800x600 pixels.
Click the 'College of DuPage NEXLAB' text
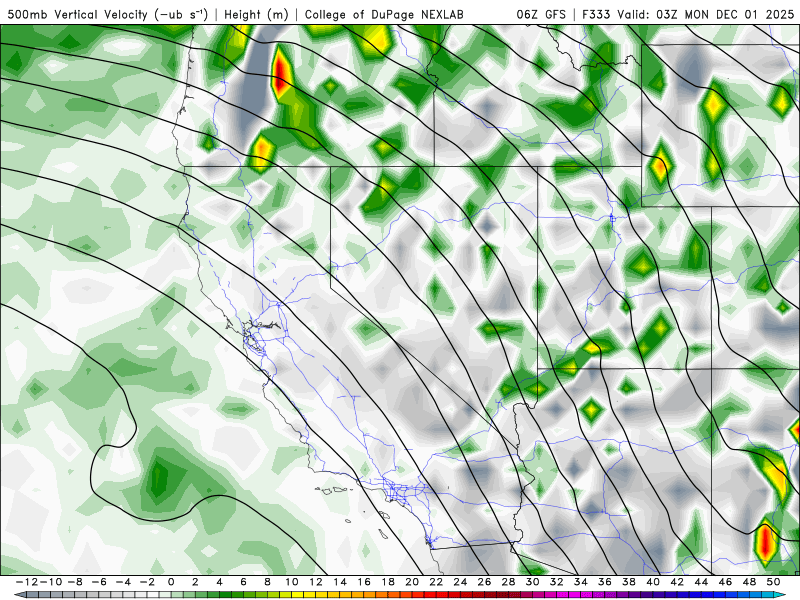[x=384, y=15]
